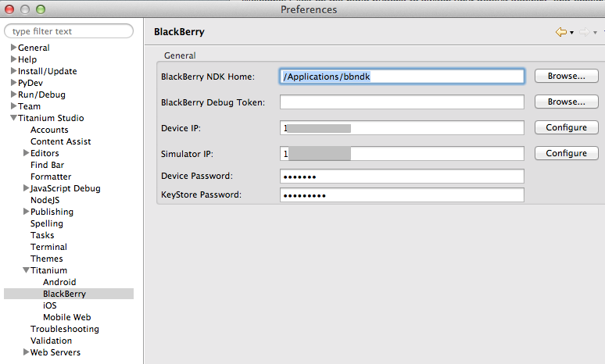
Task: Configure the Simulator IP
Action: click(x=567, y=153)
